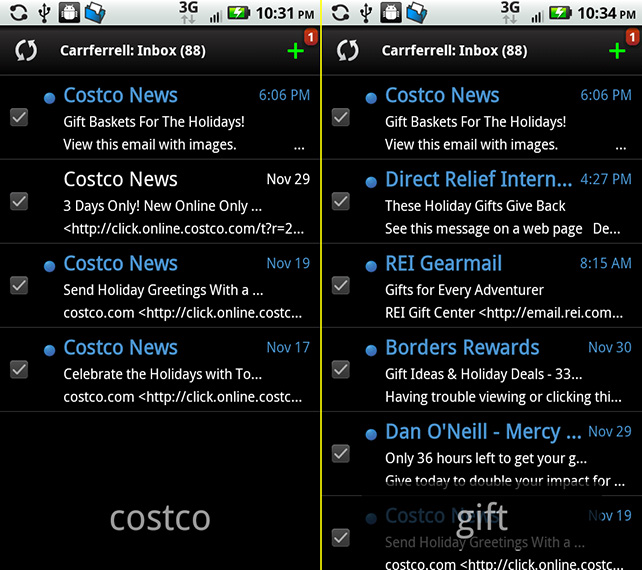Screen dimensions: 642x570
Task: Tap red notification badge on 10:34 PM screen
Action: pyautogui.click(x=632, y=37)
